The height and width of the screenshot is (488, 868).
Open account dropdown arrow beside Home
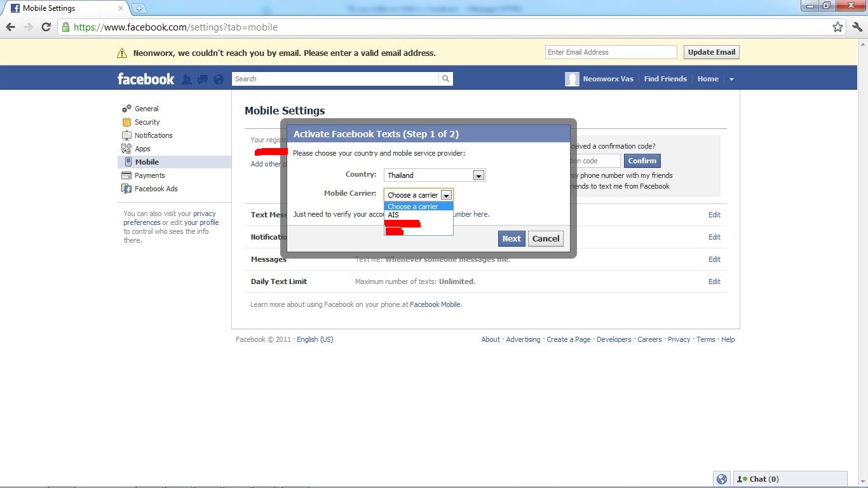point(731,79)
